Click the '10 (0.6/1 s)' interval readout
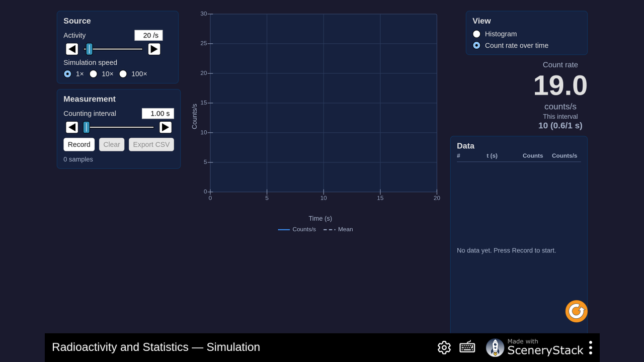Image resolution: width=644 pixels, height=362 pixels. [x=560, y=126]
